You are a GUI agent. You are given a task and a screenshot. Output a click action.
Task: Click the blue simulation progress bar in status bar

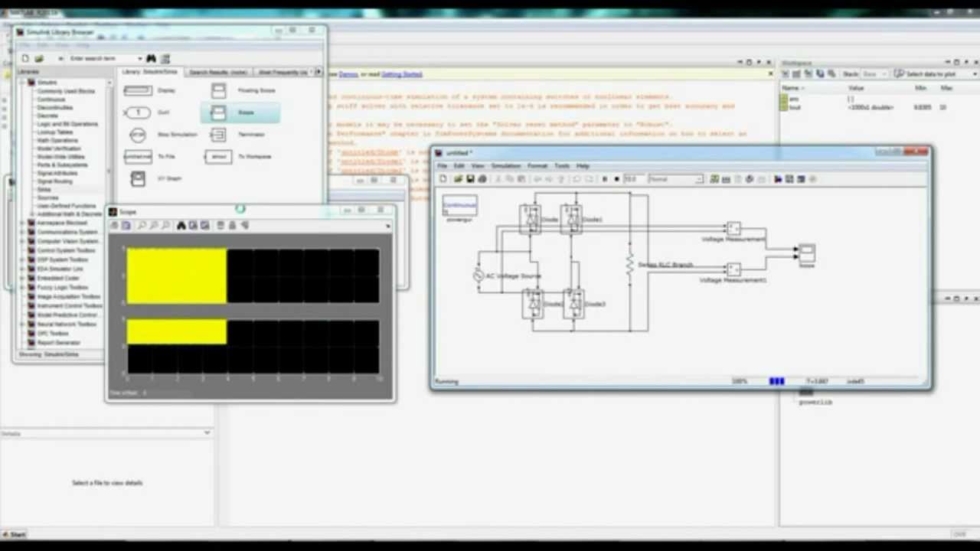[777, 381]
